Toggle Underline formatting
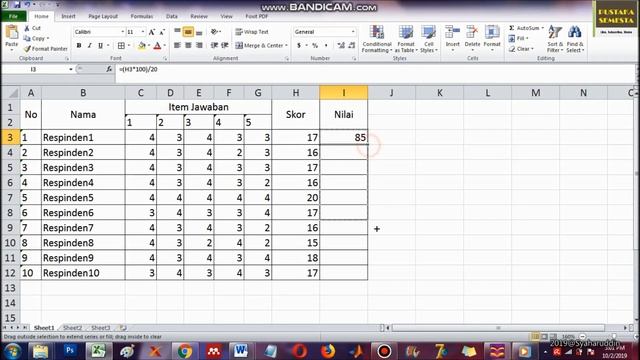The width and height of the screenshot is (640, 360). [100, 45]
